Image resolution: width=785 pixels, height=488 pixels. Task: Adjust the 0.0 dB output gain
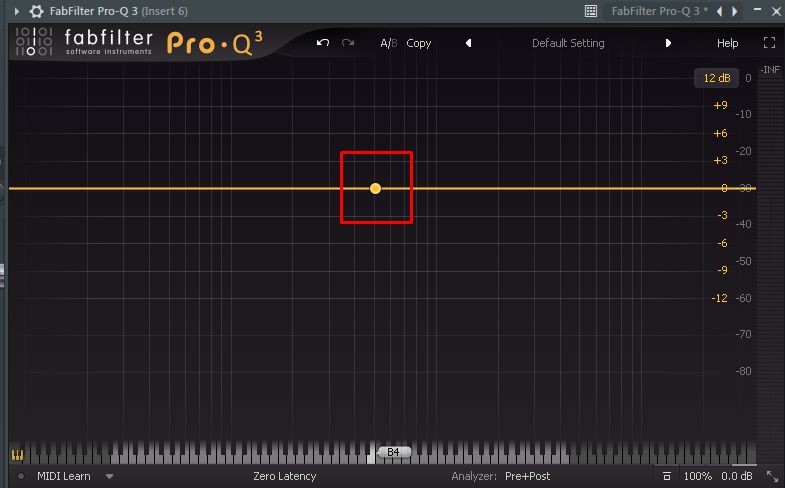tap(736, 476)
